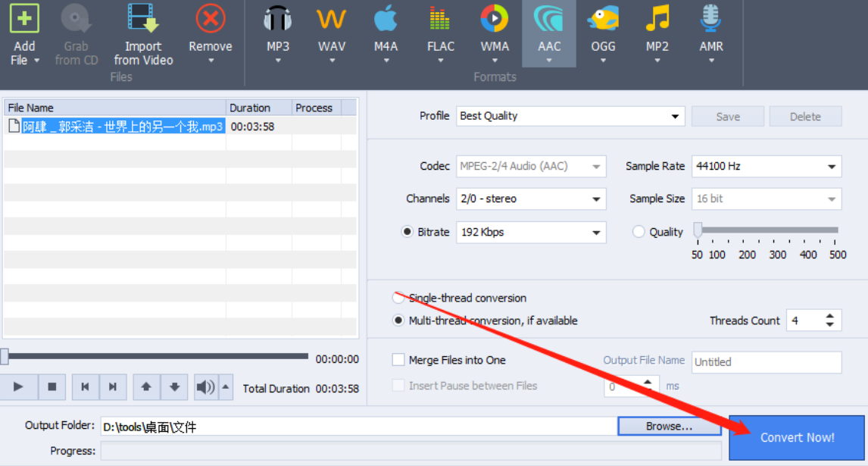
Task: Choose the AMR format icon
Action: (x=710, y=18)
